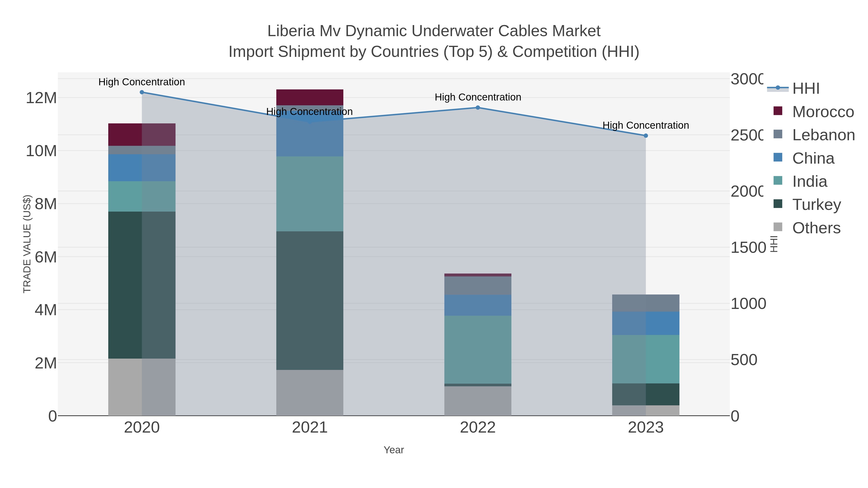Click the Lebanon segment of the 2022 bar

tap(478, 286)
